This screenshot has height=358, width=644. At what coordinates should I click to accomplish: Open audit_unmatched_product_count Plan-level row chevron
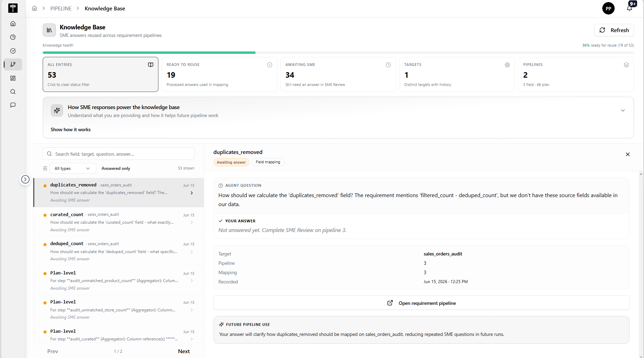click(192, 281)
